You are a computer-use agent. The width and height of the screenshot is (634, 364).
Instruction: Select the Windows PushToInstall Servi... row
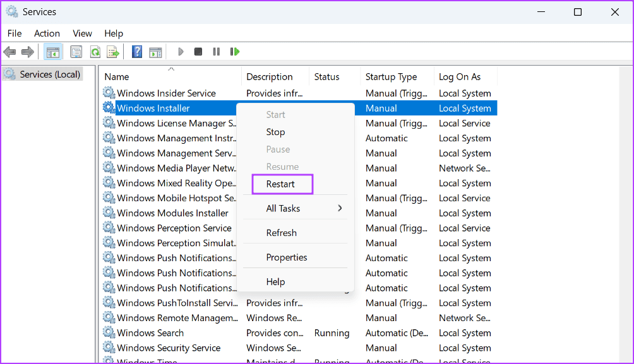click(x=299, y=303)
